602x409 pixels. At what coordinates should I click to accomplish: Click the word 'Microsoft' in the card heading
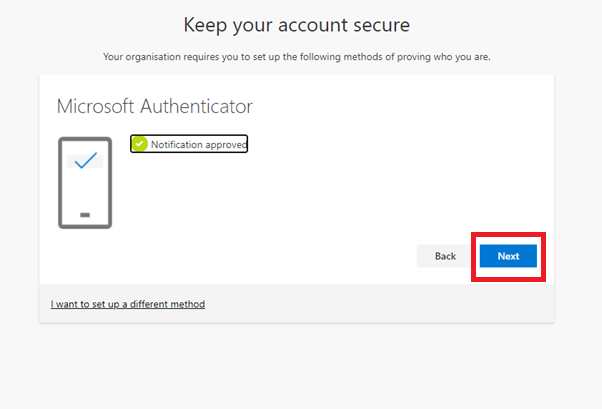96,106
